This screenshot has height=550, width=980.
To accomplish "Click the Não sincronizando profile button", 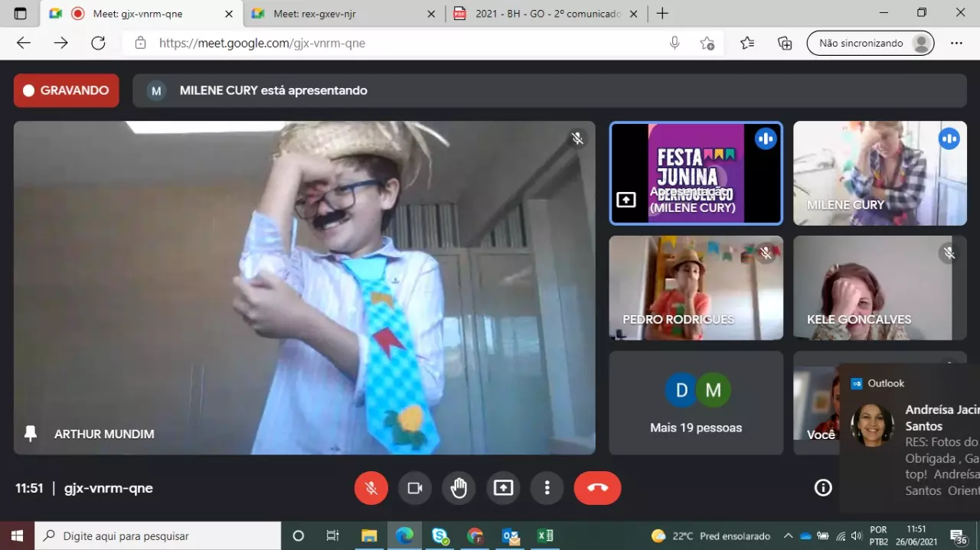I will tap(871, 43).
